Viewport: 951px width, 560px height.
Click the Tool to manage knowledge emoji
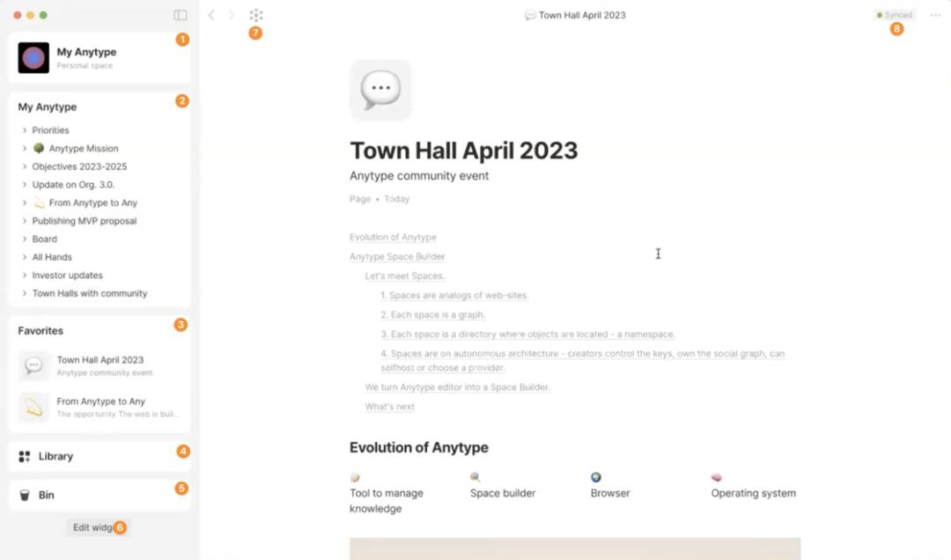point(355,478)
